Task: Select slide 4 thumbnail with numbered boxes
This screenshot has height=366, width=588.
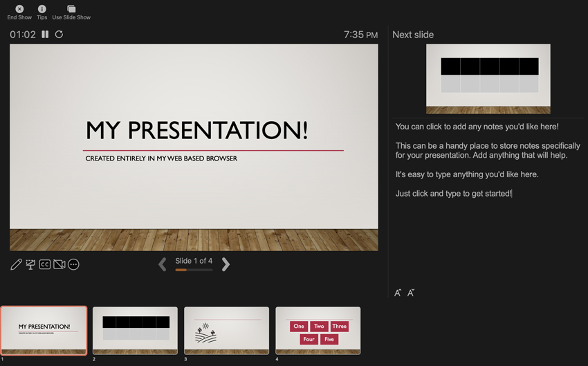Action: (318, 331)
